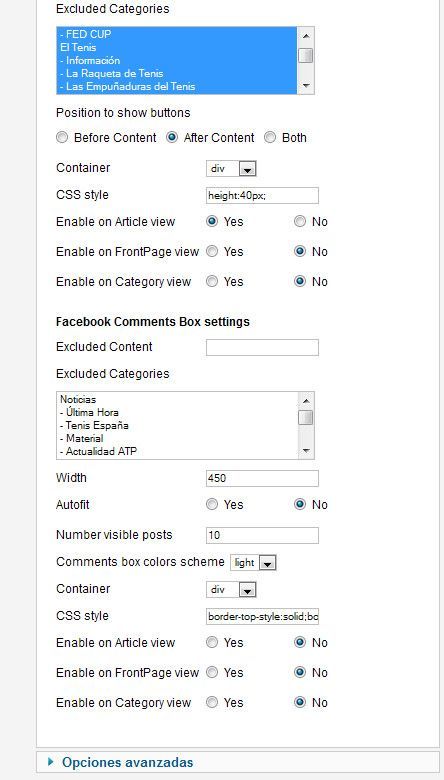Select the Noticias category in list
This screenshot has width=444, height=780.
[x=78, y=399]
